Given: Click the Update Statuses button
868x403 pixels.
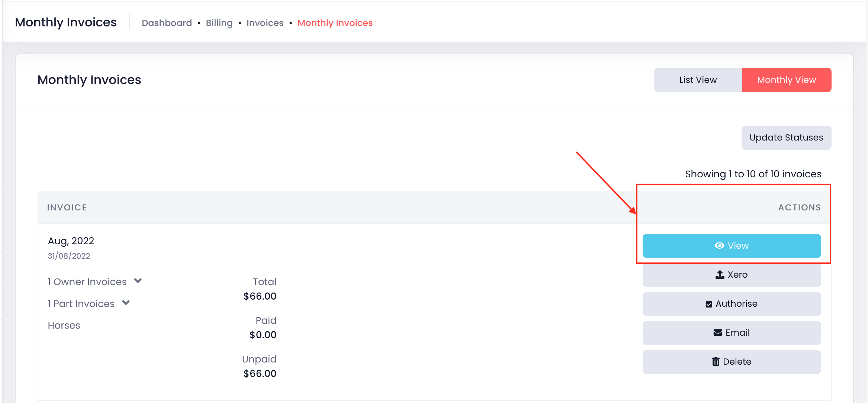Looking at the screenshot, I should (x=786, y=138).
